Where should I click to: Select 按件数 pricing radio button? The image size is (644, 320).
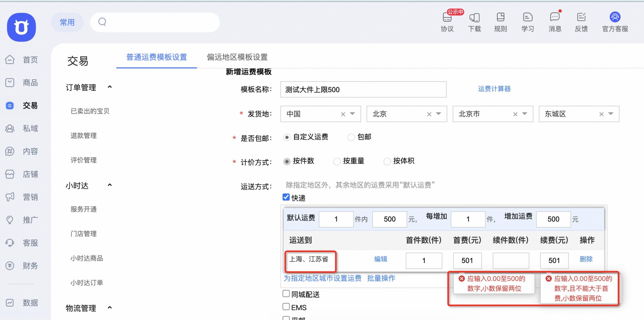(287, 161)
